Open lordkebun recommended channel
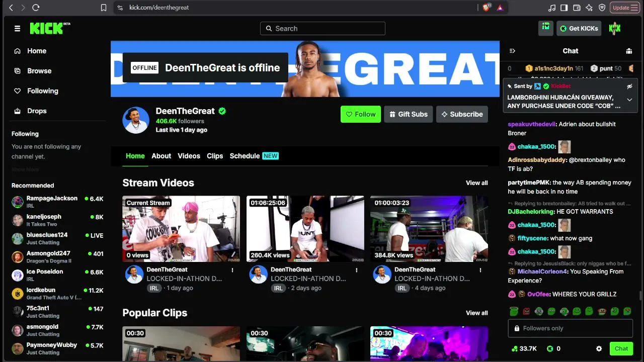Image resolution: width=644 pixels, height=362 pixels. point(57,294)
